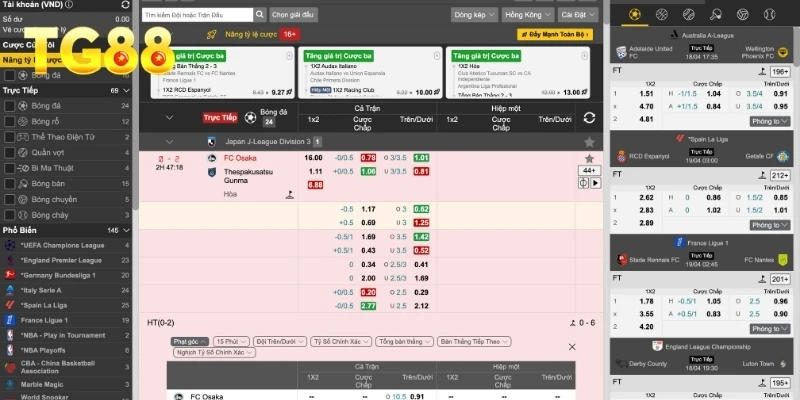Open the Hồng Kông odds format dropdown
Viewport: 800px width, 400px height.
point(528,15)
